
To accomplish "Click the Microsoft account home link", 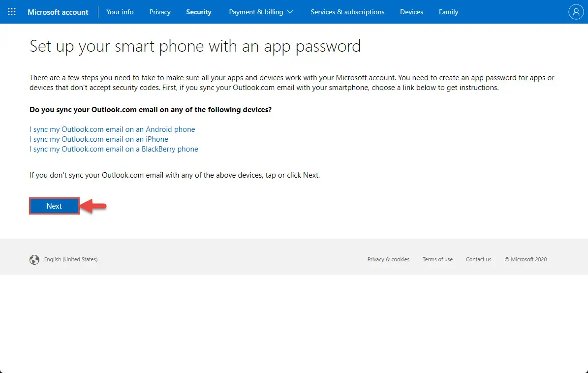I will [58, 12].
